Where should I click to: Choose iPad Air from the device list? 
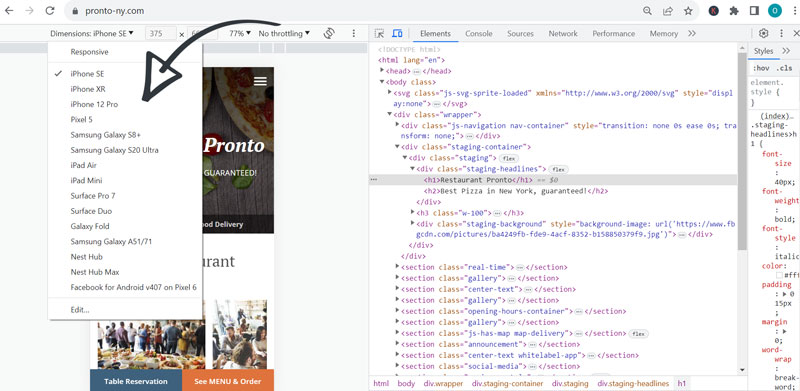(x=126, y=165)
